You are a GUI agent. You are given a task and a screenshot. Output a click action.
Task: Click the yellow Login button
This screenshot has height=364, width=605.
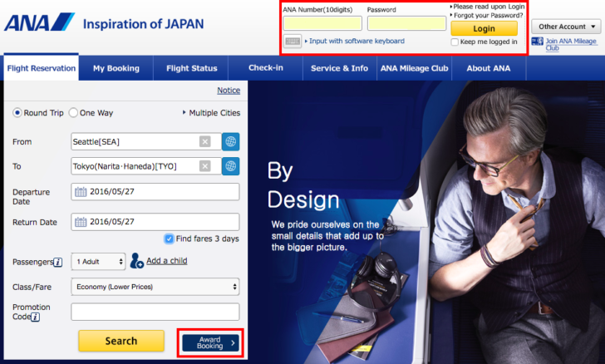click(x=484, y=28)
